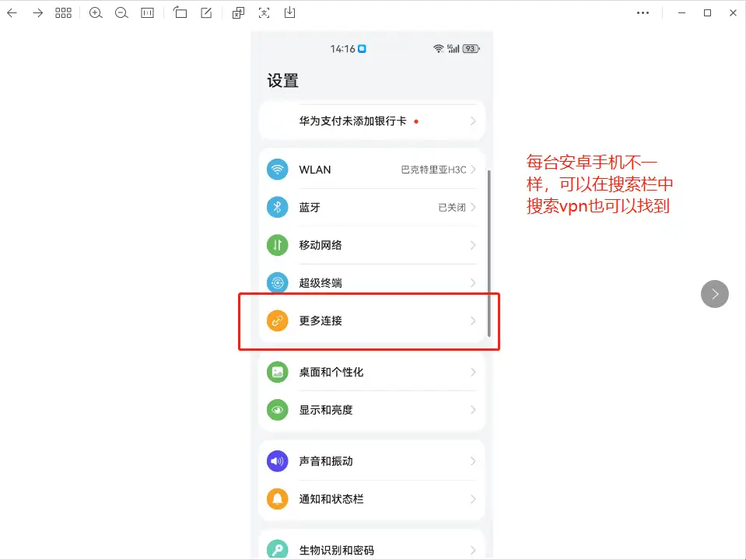This screenshot has height=560, width=746.
Task: Close the image viewer window
Action: coord(733,13)
